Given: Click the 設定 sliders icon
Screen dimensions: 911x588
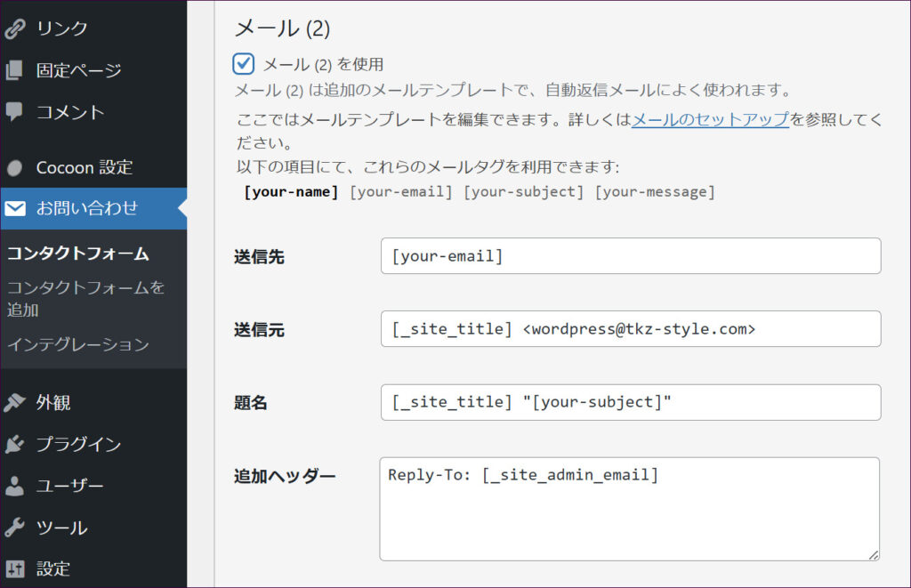Looking at the screenshot, I should click(x=14, y=568).
